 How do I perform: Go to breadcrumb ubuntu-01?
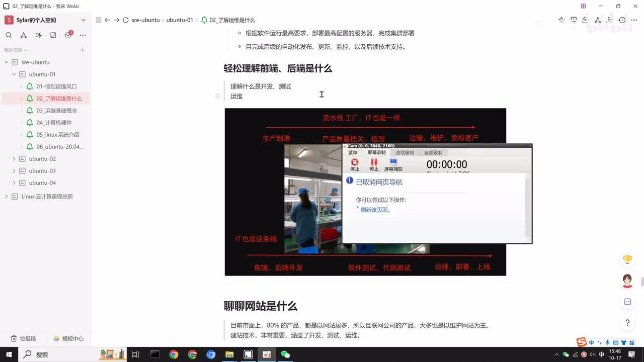coord(180,20)
